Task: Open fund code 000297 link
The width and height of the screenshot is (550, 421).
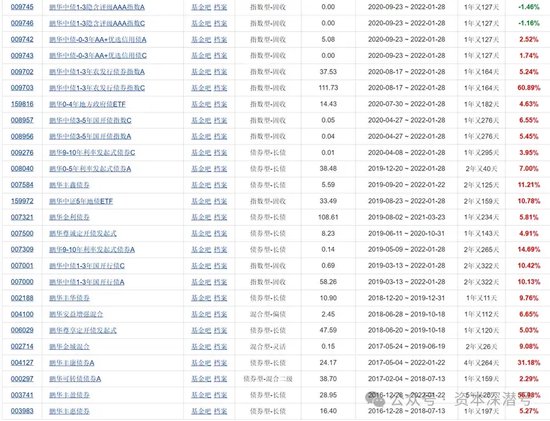Action: pyautogui.click(x=22, y=379)
